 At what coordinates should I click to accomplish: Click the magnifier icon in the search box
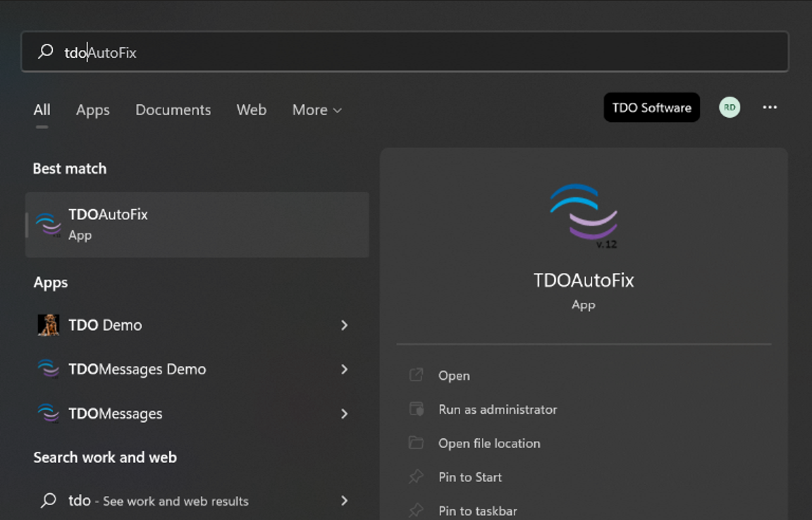[46, 52]
